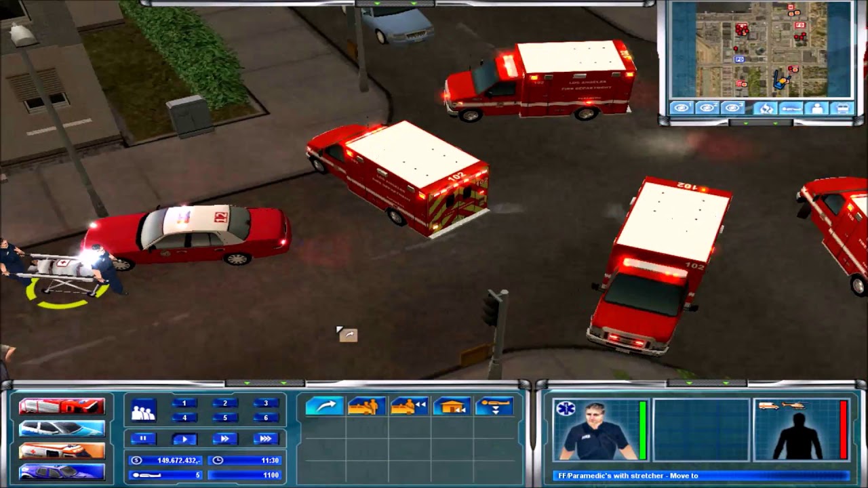Set game speed to fastest triple-arrow
The width and height of the screenshot is (868, 488).
[x=266, y=439]
